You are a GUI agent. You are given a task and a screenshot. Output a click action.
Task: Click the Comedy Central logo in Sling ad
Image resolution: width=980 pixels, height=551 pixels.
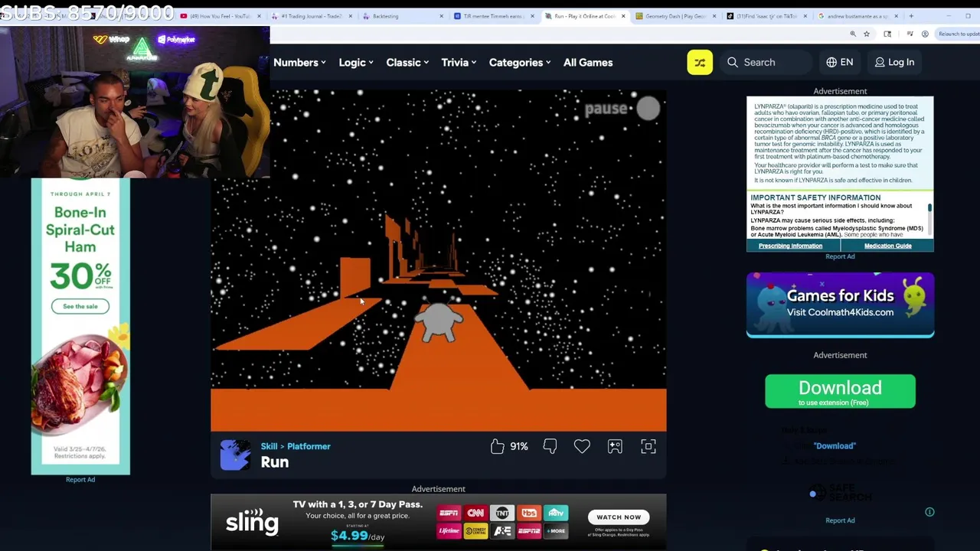[475, 531]
